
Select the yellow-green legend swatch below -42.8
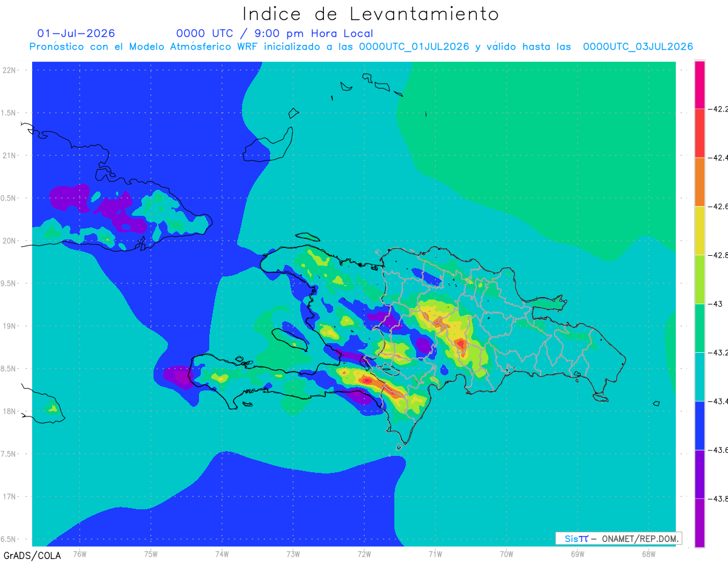pyautogui.click(x=699, y=279)
